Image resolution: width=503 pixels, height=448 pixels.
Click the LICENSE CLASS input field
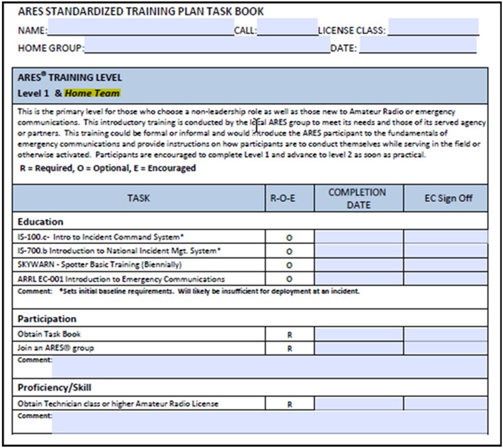point(433,29)
